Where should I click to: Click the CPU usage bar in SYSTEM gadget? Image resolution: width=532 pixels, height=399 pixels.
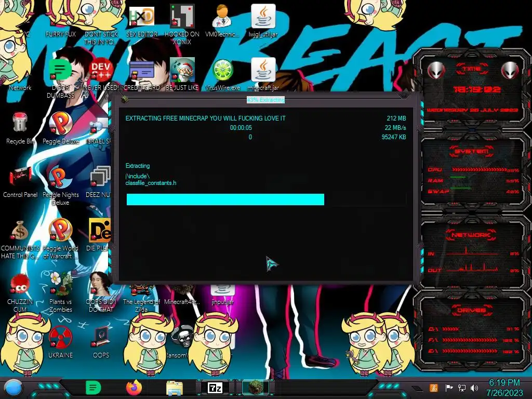(x=478, y=169)
